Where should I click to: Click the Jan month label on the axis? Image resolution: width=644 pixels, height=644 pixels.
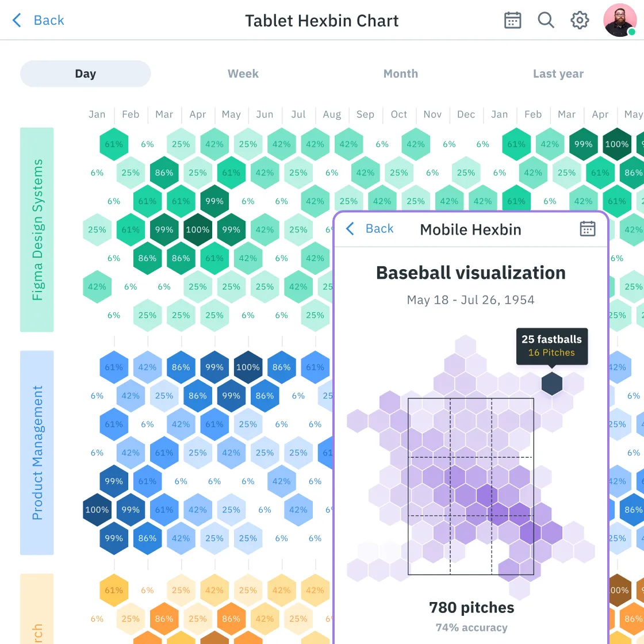(x=97, y=114)
